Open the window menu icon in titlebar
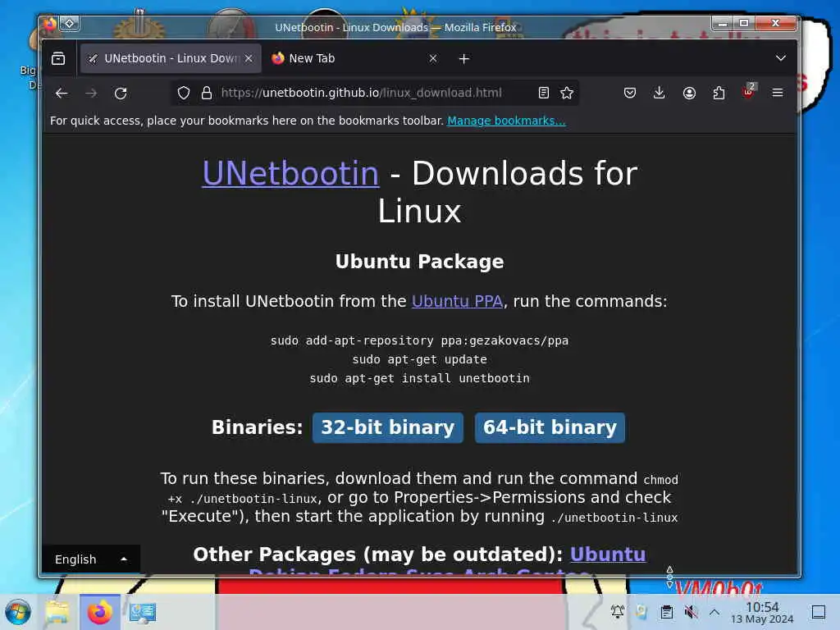 49,24
